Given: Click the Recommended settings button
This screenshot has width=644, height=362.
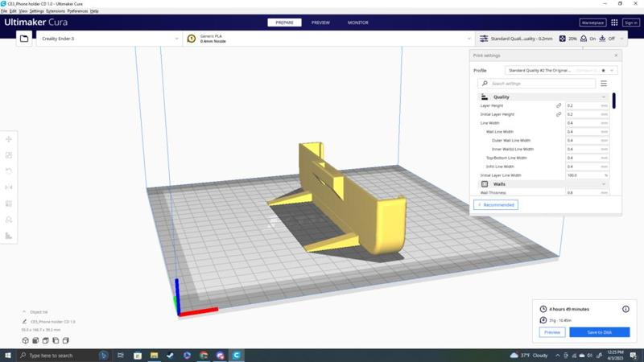Looking at the screenshot, I should [496, 205].
